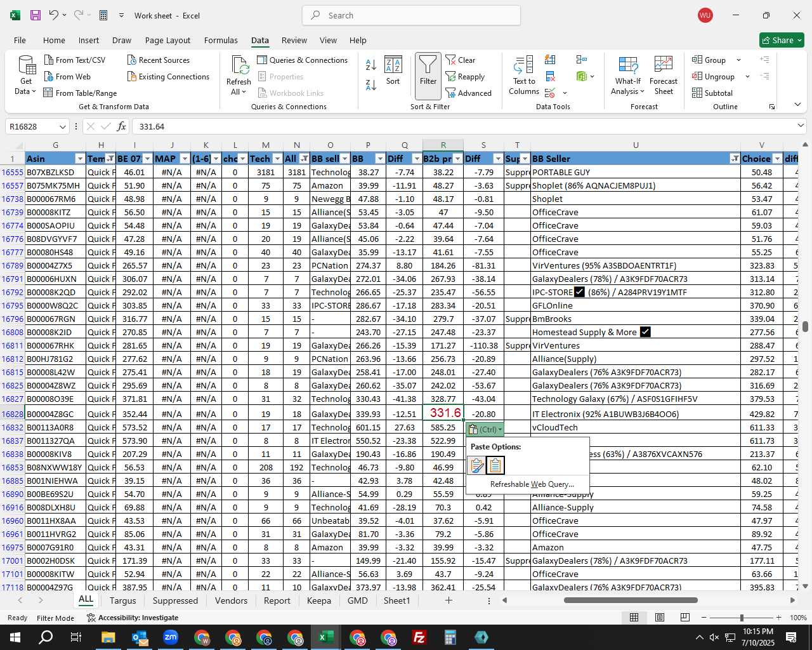Save the workbook from the title bar
The image size is (812, 650).
(36, 15)
